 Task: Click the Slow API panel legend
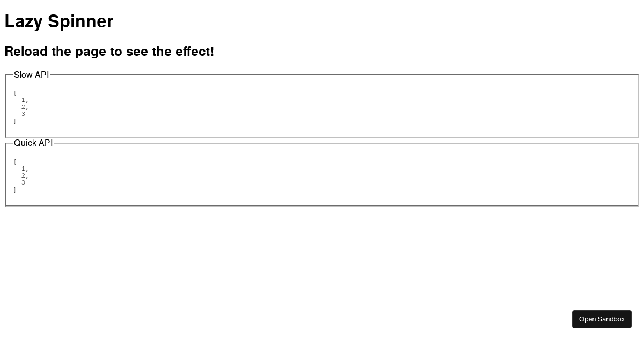[x=31, y=75]
